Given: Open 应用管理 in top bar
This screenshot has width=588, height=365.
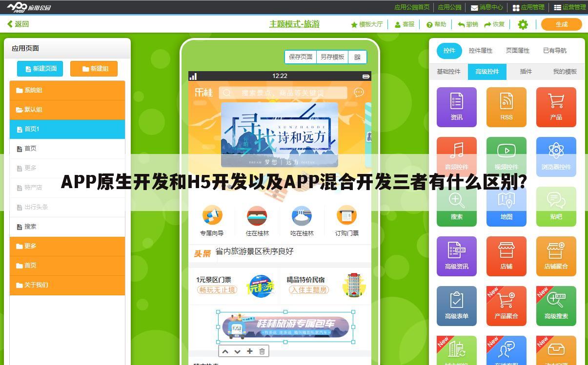Looking at the screenshot, I should coord(528,7).
